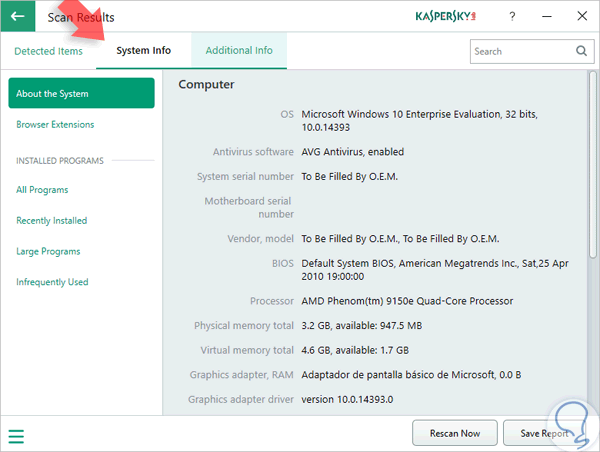Click the Graphics adapter driver label

[241, 400]
